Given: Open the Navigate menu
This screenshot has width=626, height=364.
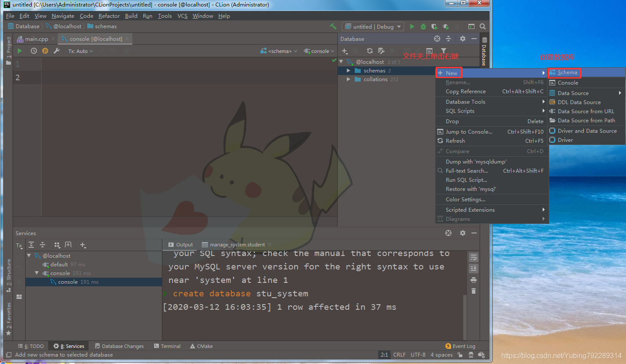Looking at the screenshot, I should [63, 16].
